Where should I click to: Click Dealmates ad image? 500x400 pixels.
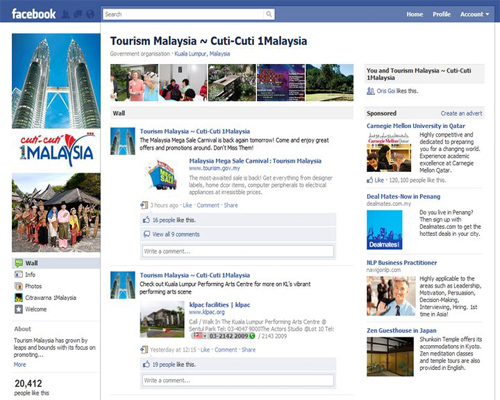pyautogui.click(x=384, y=230)
